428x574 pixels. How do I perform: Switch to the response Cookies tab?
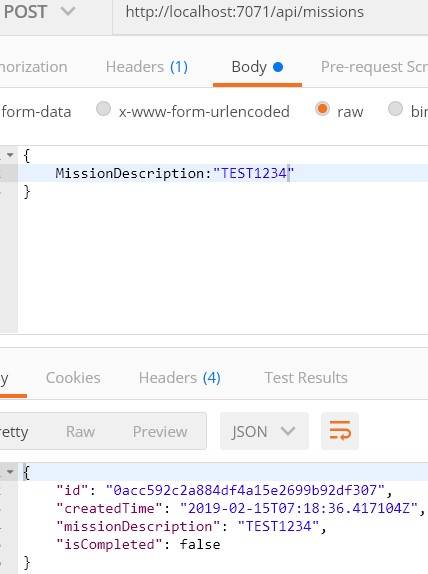pos(73,378)
